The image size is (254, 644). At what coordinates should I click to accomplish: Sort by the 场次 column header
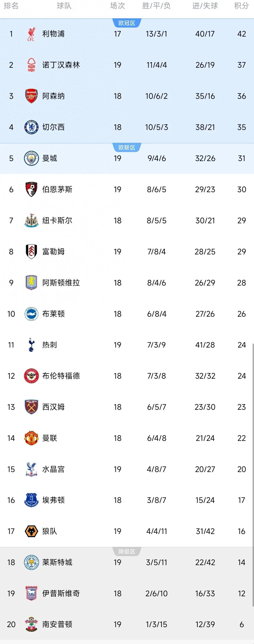pyautogui.click(x=118, y=6)
